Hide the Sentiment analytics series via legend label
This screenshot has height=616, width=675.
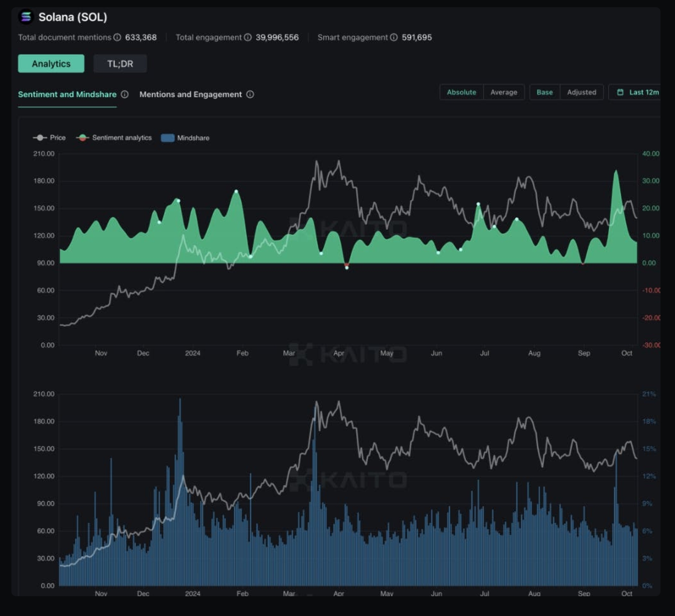pyautogui.click(x=122, y=138)
